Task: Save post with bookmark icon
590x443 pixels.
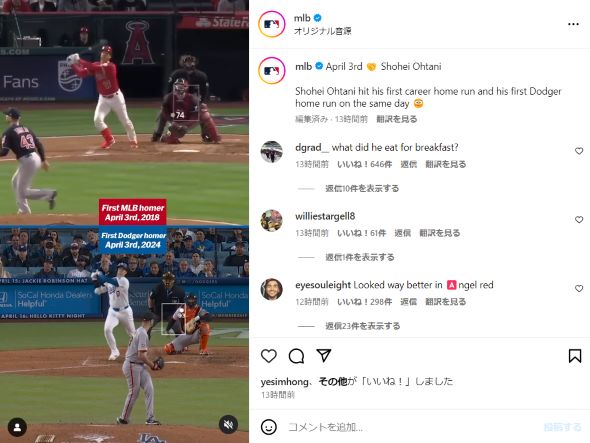Action: (575, 356)
